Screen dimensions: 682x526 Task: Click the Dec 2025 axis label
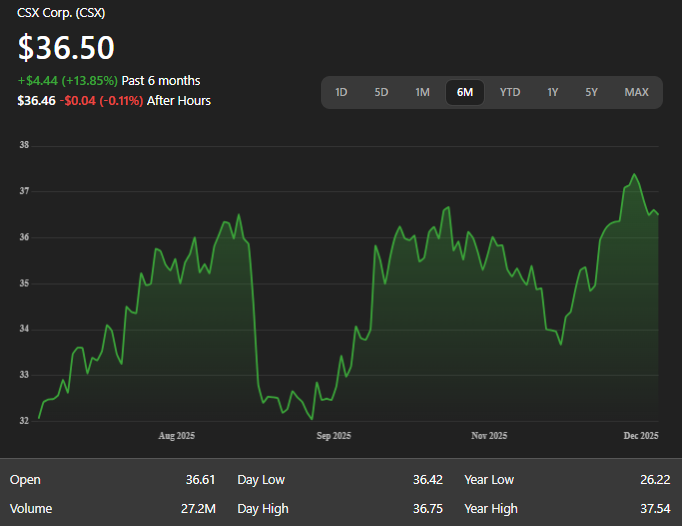pos(641,436)
